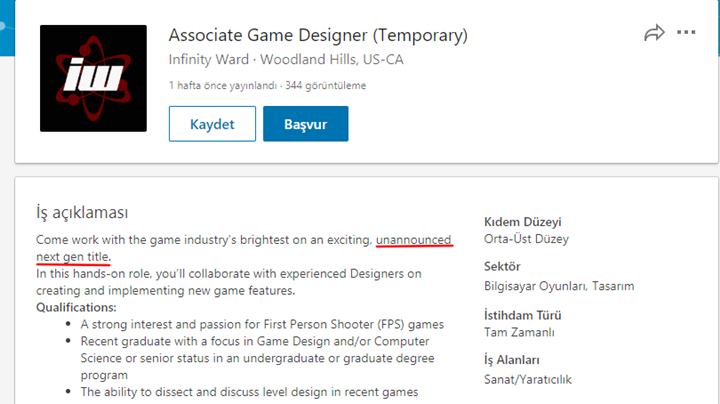Click the Kıdem Düzeyi label

click(523, 222)
